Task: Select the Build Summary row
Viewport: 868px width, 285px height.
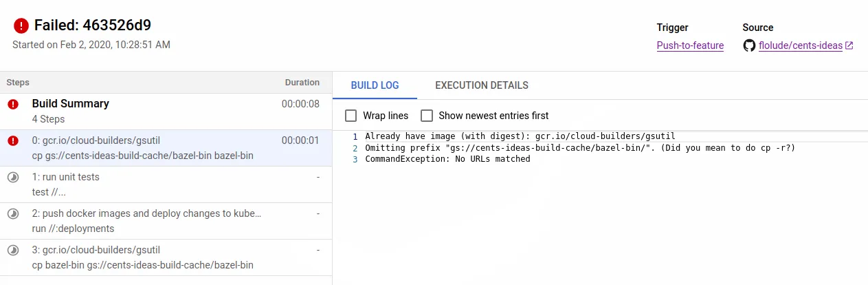Action: pos(165,112)
